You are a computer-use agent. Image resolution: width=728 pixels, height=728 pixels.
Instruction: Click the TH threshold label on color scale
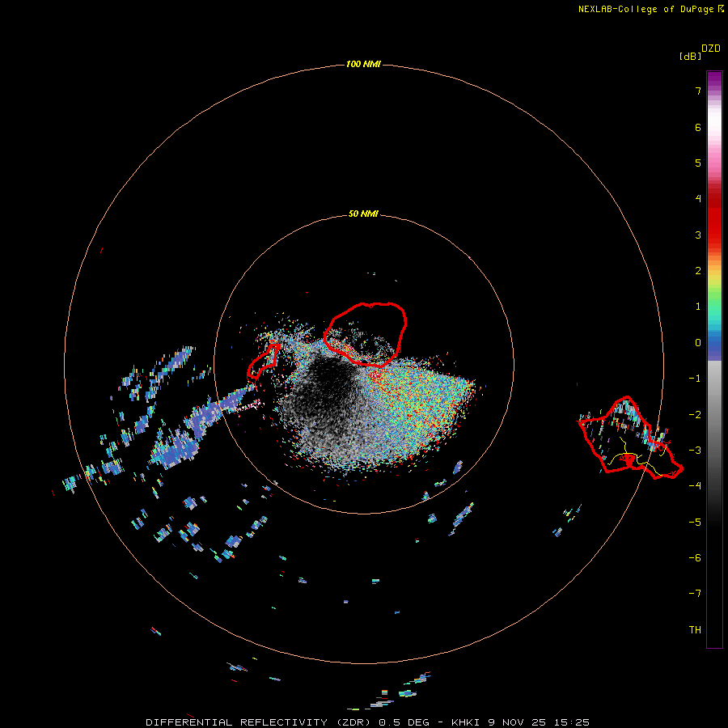click(695, 630)
